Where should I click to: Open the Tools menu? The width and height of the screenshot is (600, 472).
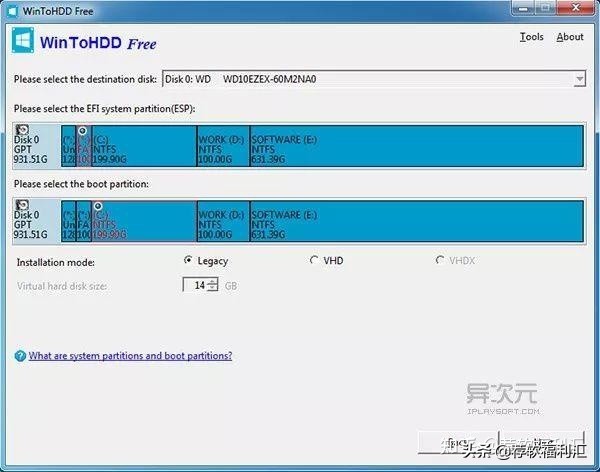[532, 37]
